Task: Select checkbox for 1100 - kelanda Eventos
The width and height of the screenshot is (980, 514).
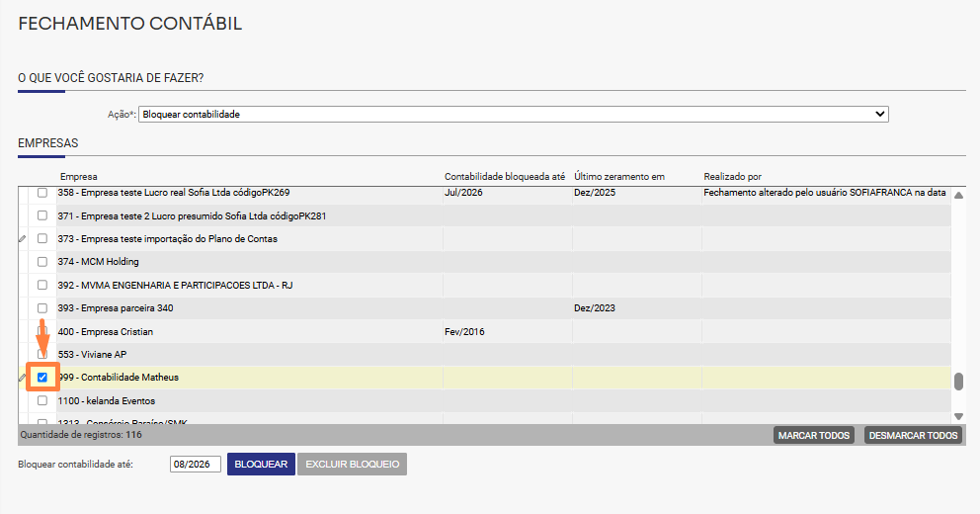Action: [42, 400]
